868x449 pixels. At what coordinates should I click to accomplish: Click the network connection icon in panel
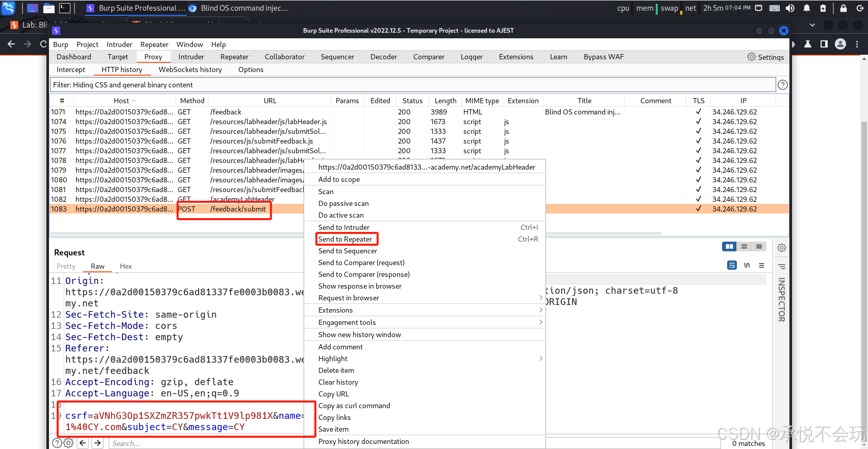click(x=759, y=8)
